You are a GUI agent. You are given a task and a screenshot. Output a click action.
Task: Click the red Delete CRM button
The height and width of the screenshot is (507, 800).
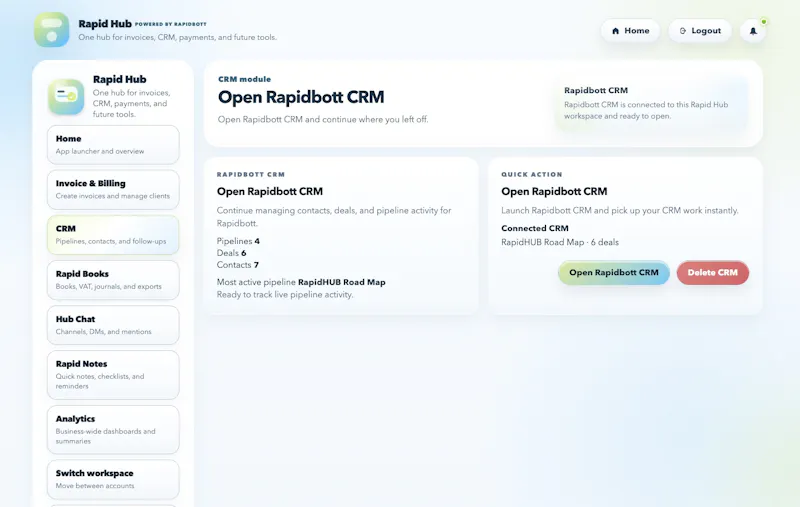pyautogui.click(x=713, y=273)
